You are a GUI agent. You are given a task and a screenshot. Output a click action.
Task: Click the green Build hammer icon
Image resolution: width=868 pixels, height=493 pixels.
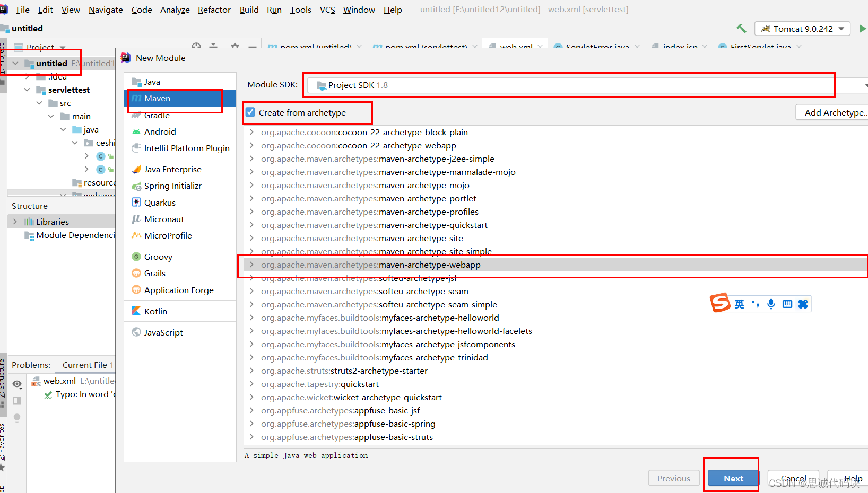741,29
